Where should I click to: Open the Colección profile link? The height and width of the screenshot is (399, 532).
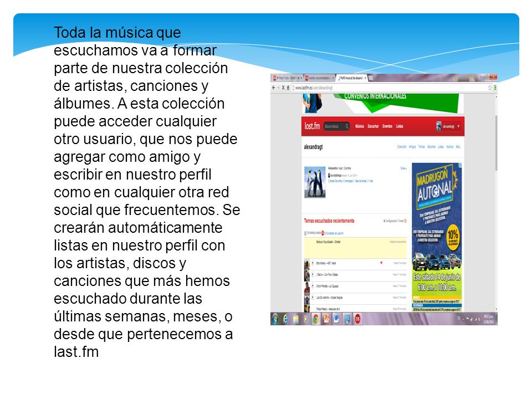click(x=402, y=146)
